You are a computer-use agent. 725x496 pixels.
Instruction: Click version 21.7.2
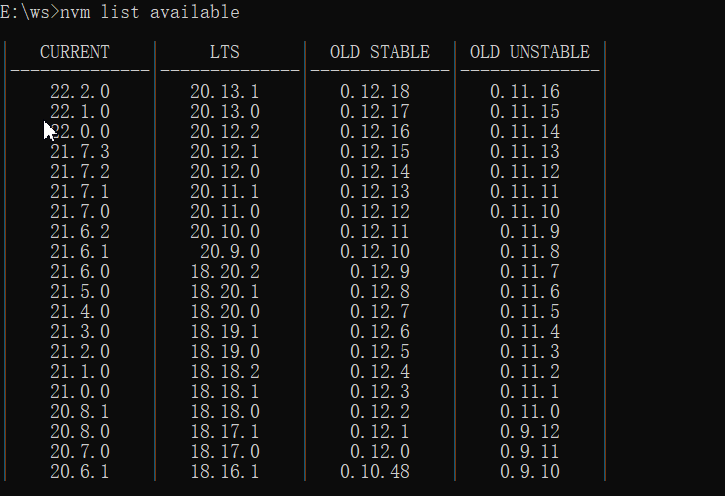point(80,171)
